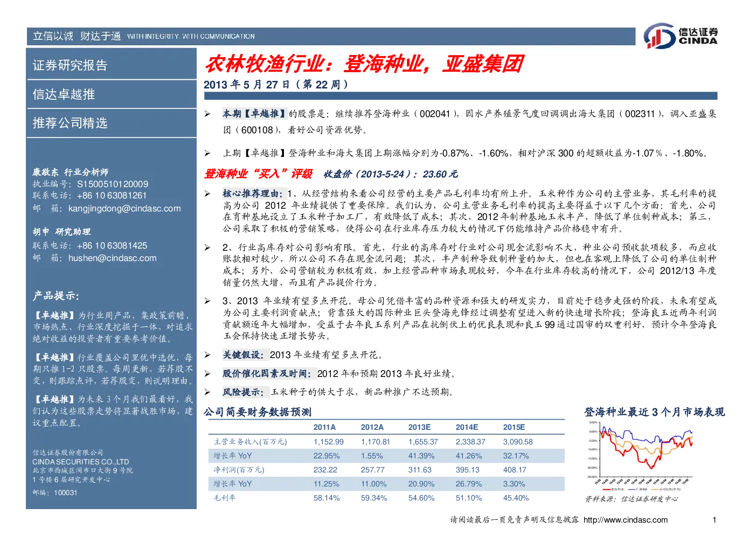756x535 pixels.
Task: Click the phone number +86 10 63081261
Action: point(112,195)
